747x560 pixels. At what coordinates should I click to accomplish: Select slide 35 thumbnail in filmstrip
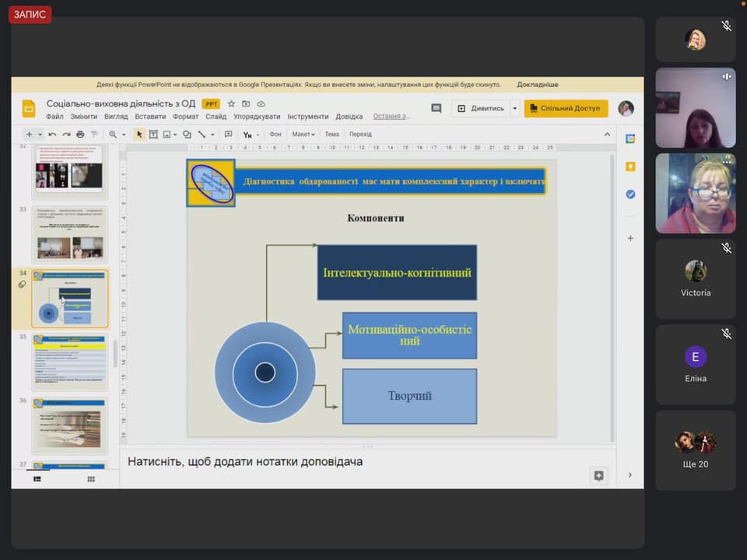70,361
